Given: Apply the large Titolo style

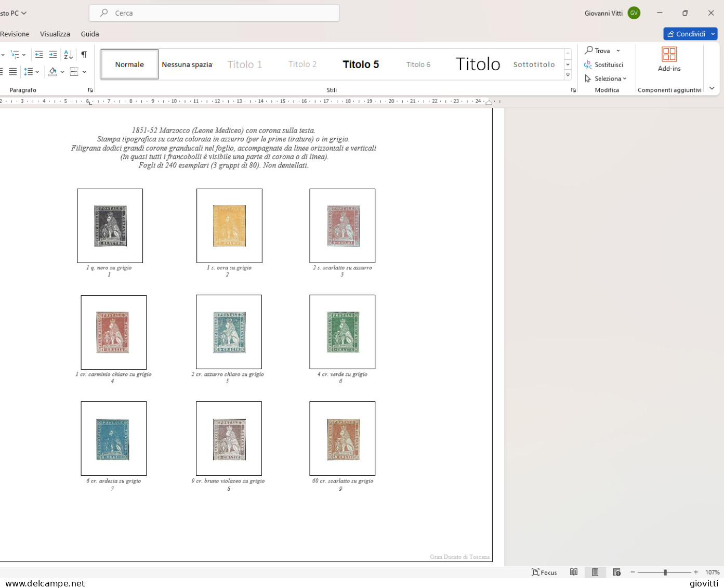Looking at the screenshot, I should [x=478, y=64].
